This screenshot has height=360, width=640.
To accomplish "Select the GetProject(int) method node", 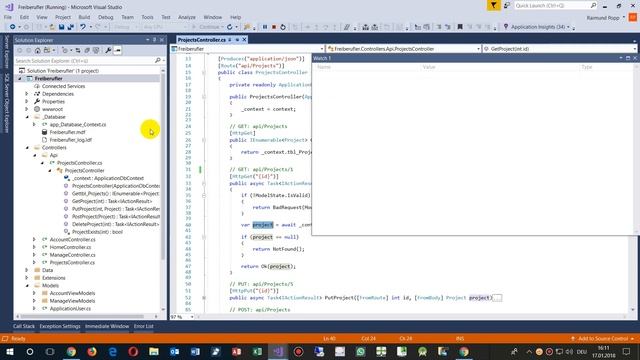I will (112, 201).
